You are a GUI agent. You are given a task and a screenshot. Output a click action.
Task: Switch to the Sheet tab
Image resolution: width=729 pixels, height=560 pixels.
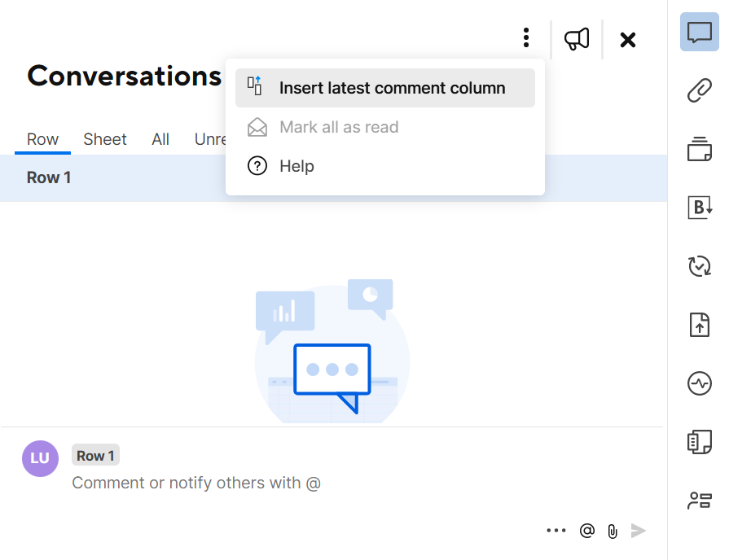tap(105, 139)
